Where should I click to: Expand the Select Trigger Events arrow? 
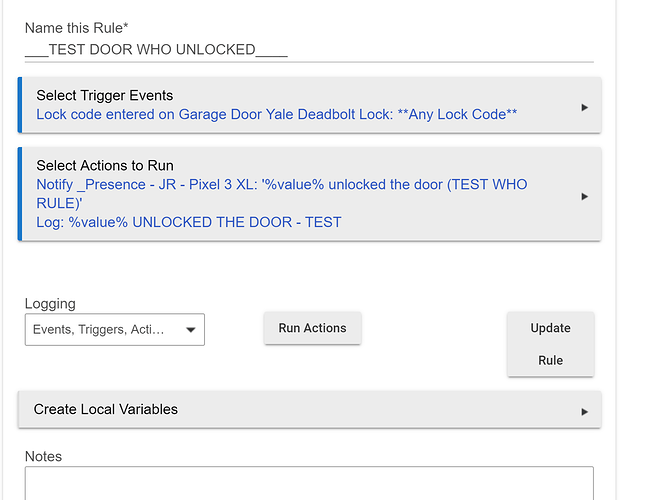click(584, 108)
